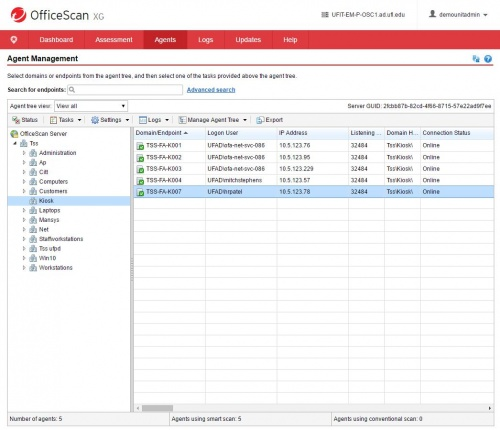500x430 pixels.
Task: Expand the Staffworkstations tree node
Action: [x=24, y=239]
